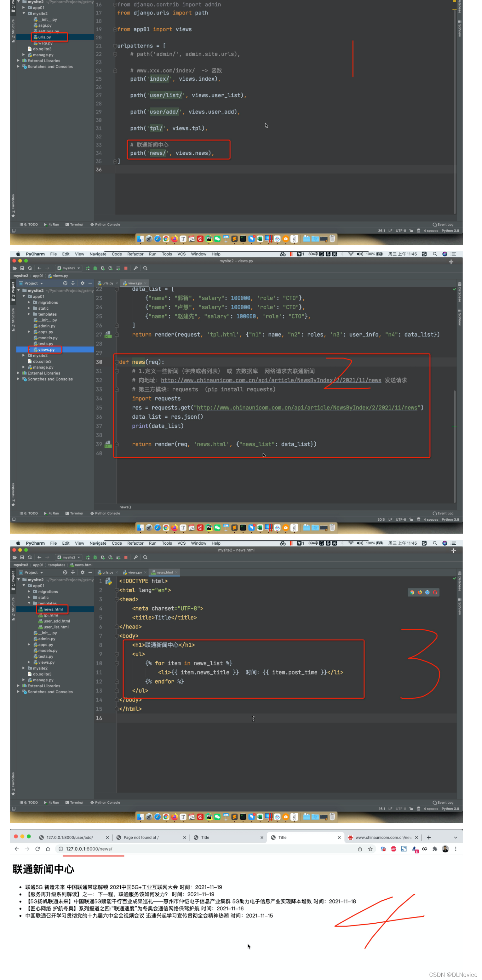The height and width of the screenshot is (980, 482).
Task: Open browser Extensions puzzle icon
Action: (x=435, y=849)
